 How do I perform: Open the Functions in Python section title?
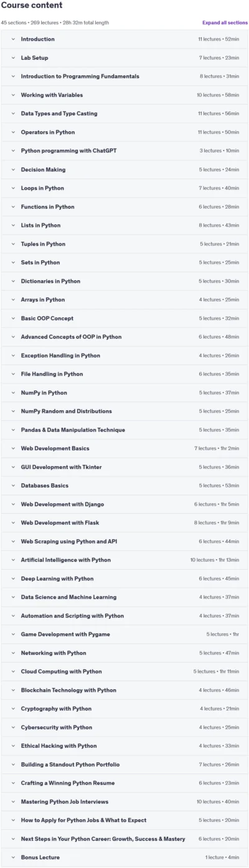coord(47,207)
